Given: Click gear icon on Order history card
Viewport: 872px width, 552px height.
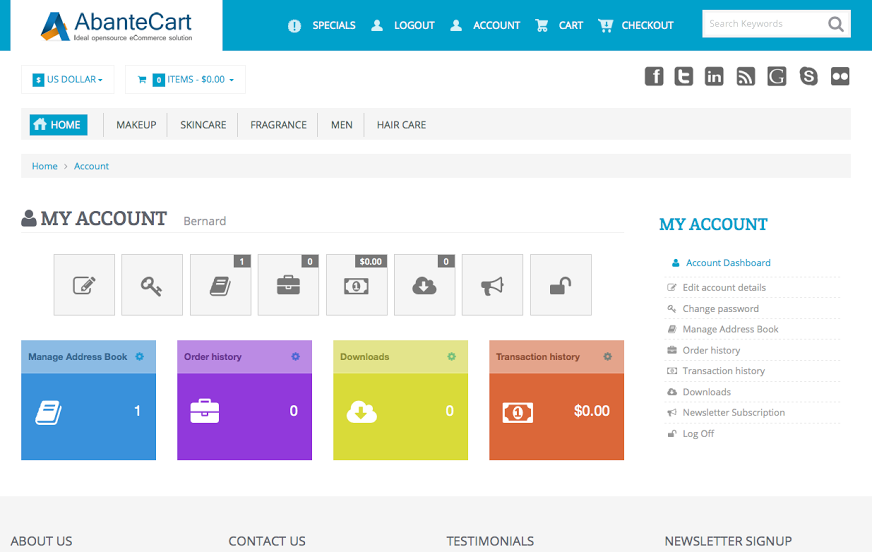Looking at the screenshot, I should pyautogui.click(x=295, y=356).
